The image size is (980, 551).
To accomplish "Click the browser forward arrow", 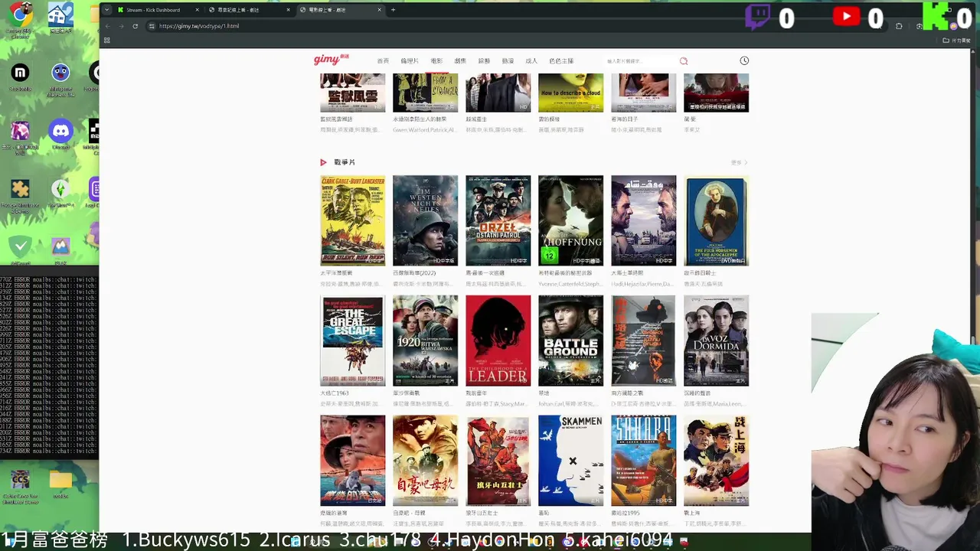I will [121, 26].
